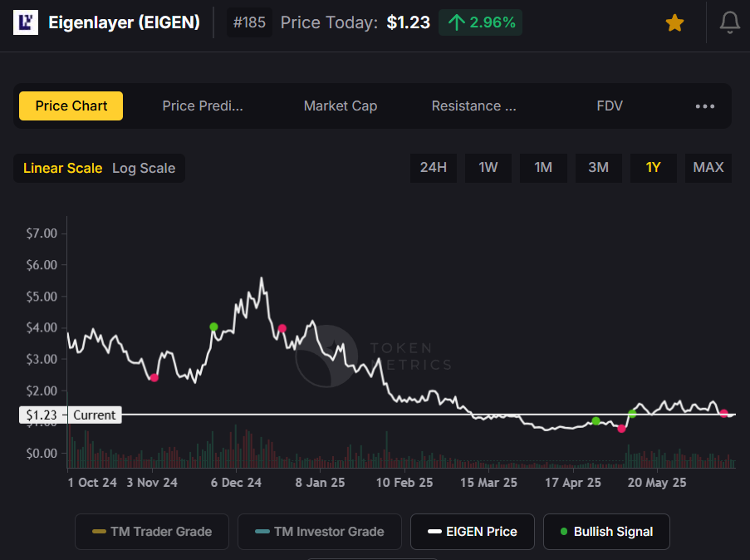Select the Price Chart tab

pos(71,106)
